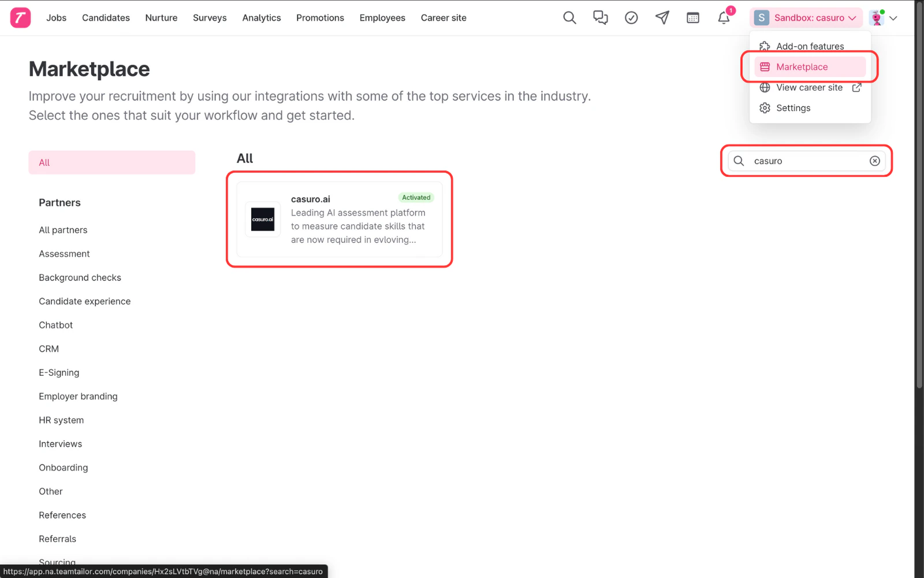The width and height of the screenshot is (924, 578).
Task: Open the Employees menu
Action: tap(382, 18)
